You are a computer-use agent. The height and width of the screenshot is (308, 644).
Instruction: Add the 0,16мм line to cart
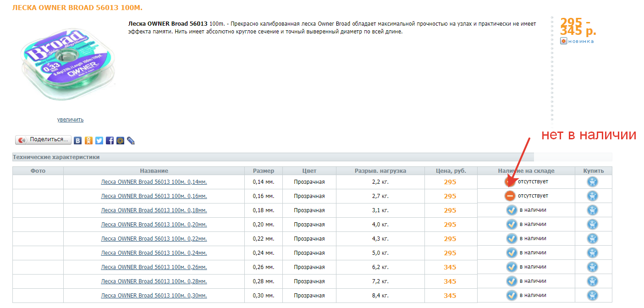(593, 196)
